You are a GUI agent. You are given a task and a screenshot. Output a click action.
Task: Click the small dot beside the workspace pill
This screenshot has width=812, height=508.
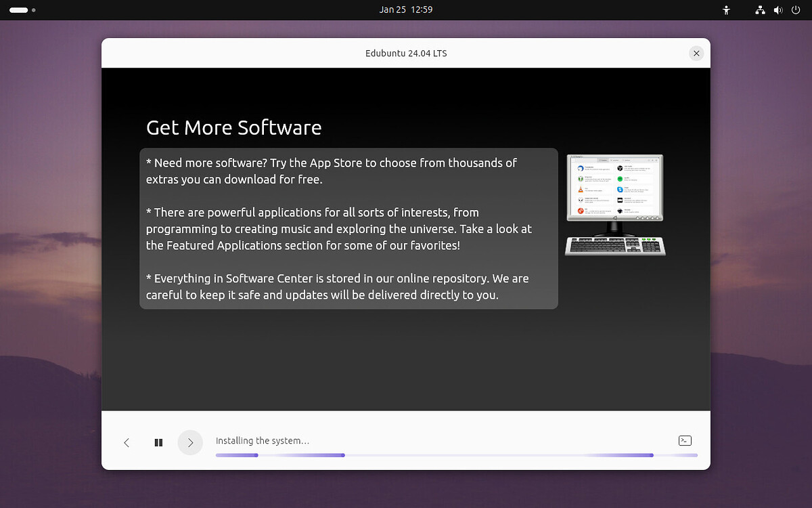point(35,11)
